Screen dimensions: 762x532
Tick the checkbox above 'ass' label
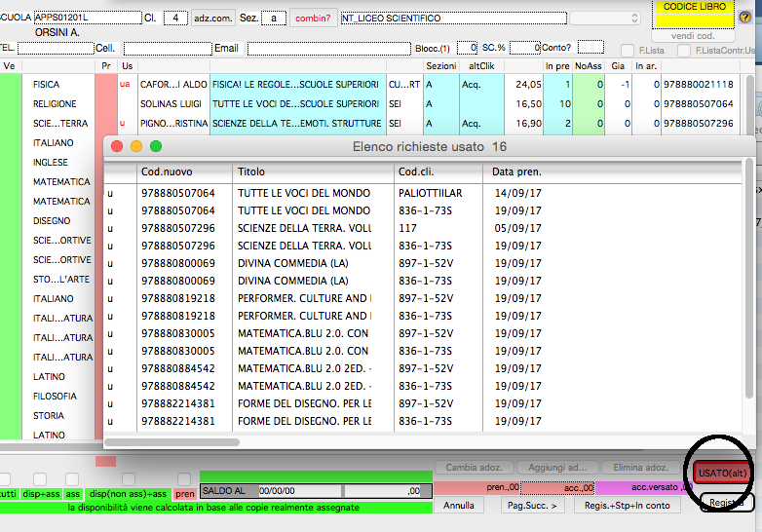pyautogui.click(x=72, y=479)
